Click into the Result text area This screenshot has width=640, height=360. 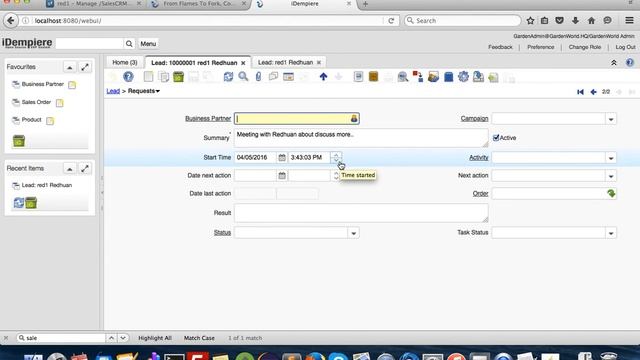click(361, 213)
